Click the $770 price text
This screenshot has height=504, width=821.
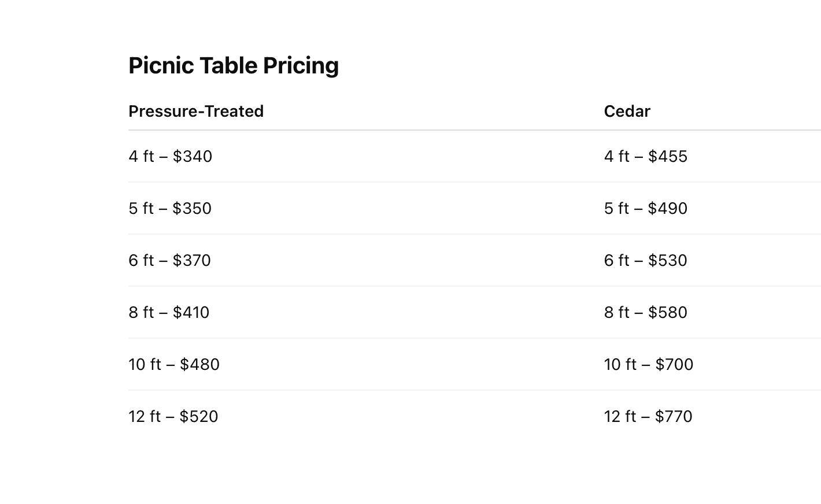(x=674, y=416)
